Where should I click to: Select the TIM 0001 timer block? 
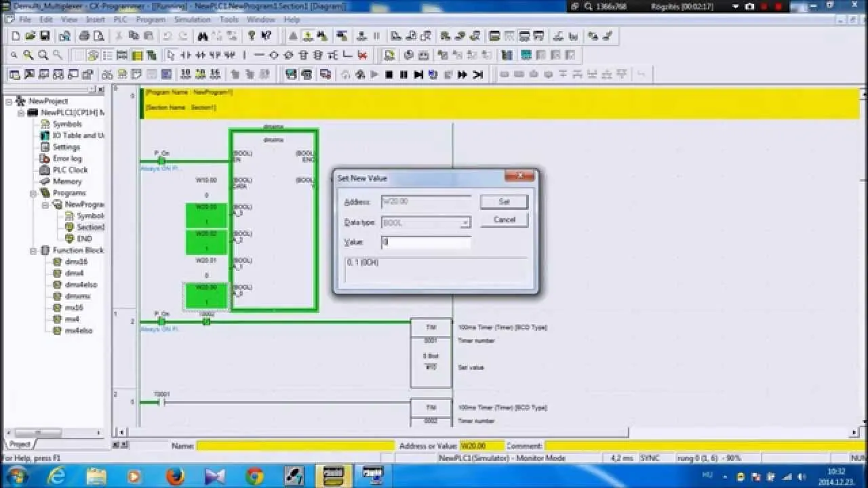pos(431,352)
